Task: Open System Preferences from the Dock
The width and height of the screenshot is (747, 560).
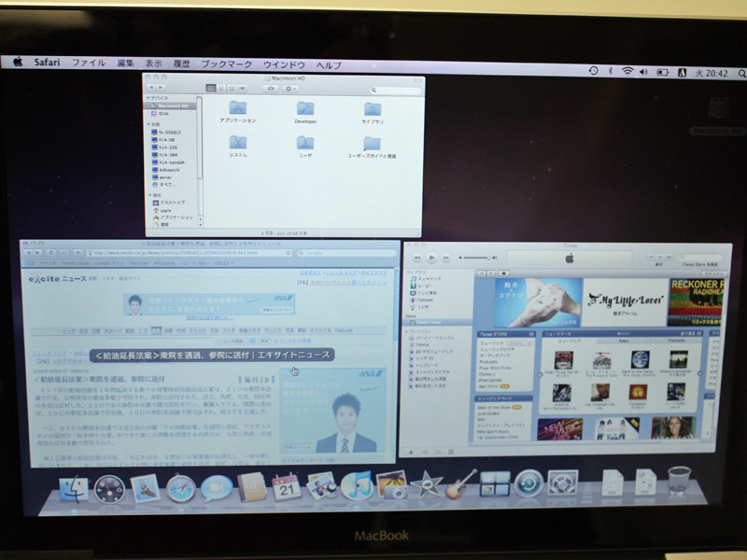Action: pyautogui.click(x=563, y=483)
